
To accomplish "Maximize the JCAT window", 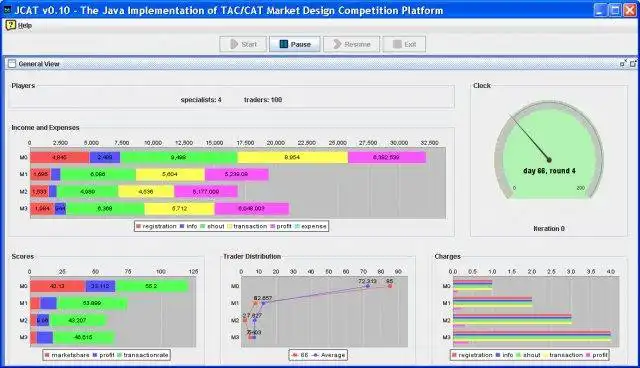I will coord(615,10).
